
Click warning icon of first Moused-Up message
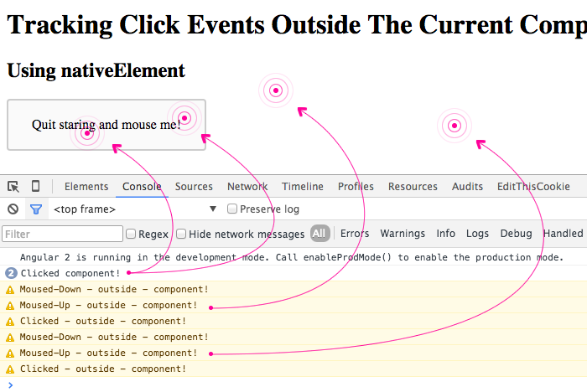10,306
